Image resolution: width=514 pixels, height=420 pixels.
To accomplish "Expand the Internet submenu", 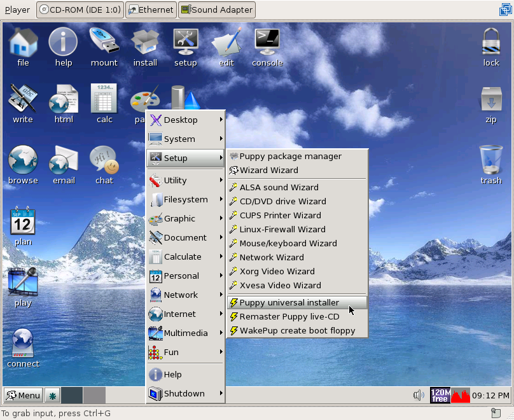I will 186,314.
